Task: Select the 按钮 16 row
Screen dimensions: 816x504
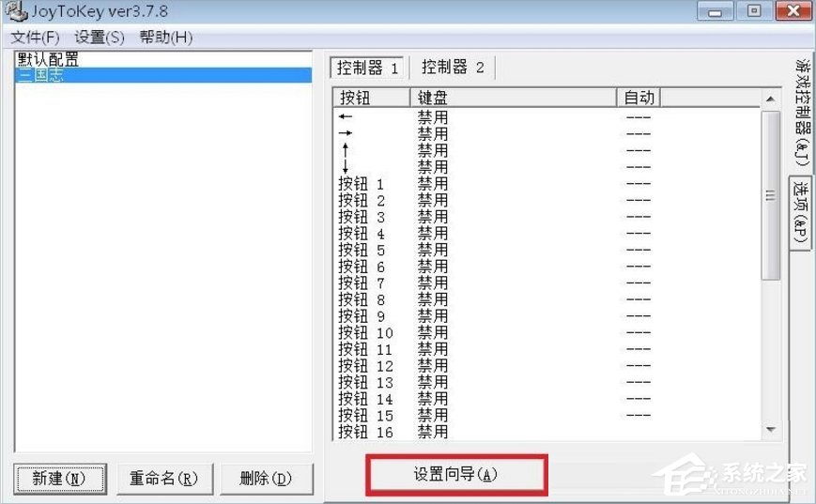Action: [547, 432]
